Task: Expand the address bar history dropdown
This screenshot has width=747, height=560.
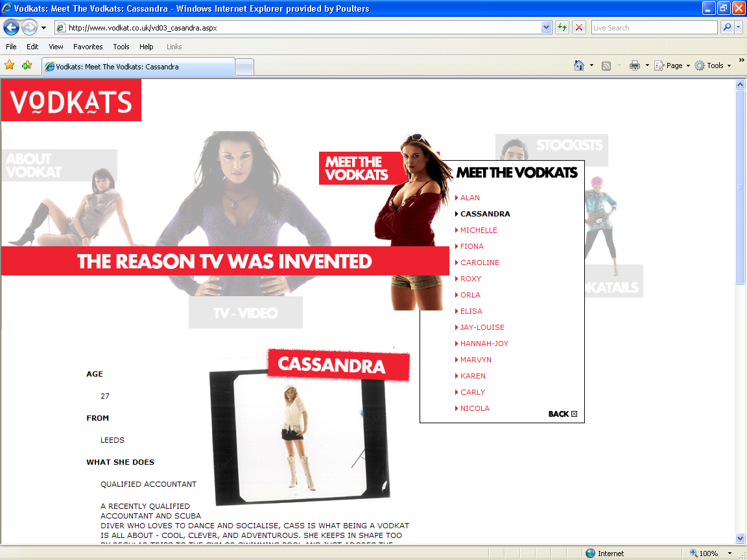Action: (547, 28)
